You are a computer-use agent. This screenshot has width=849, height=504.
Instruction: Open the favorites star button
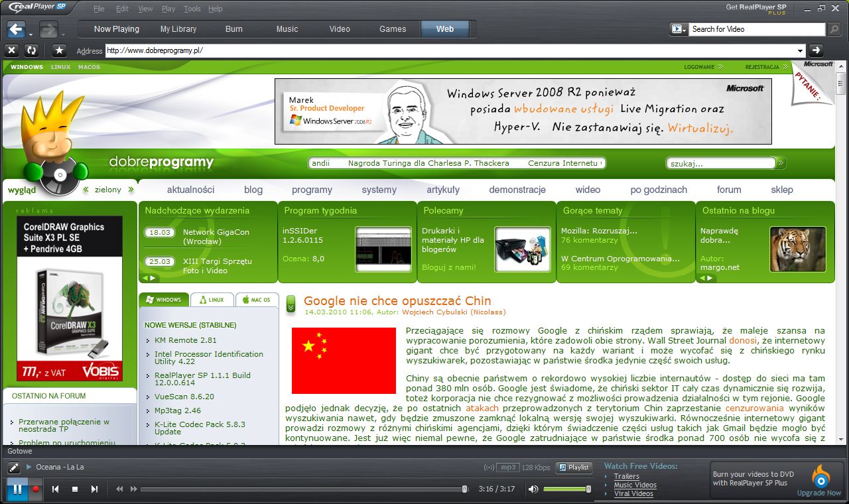pyautogui.click(x=59, y=50)
